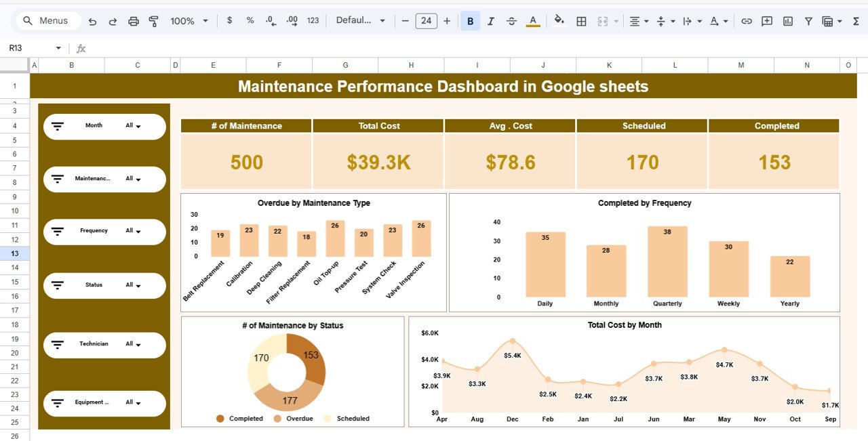Select the column F header
The width and height of the screenshot is (868, 441).
tap(279, 65)
